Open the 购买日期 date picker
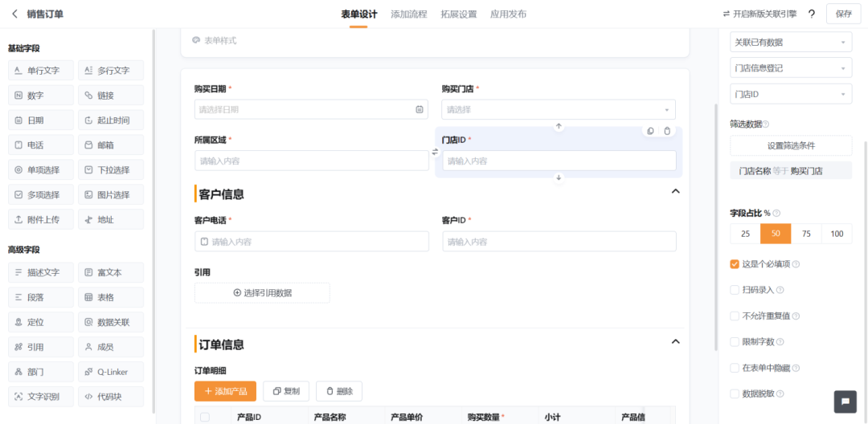The image size is (868, 424). point(312,109)
